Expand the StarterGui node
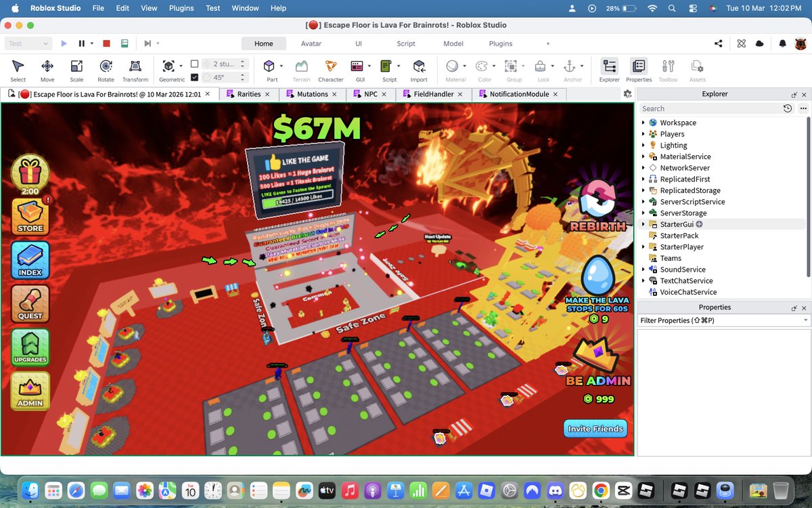The image size is (812, 508). click(x=644, y=224)
